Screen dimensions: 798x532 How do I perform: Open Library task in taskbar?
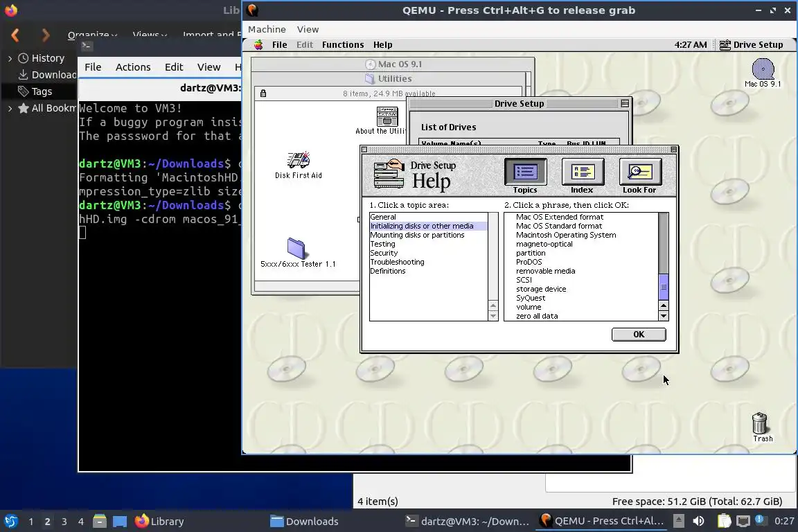[160, 522]
